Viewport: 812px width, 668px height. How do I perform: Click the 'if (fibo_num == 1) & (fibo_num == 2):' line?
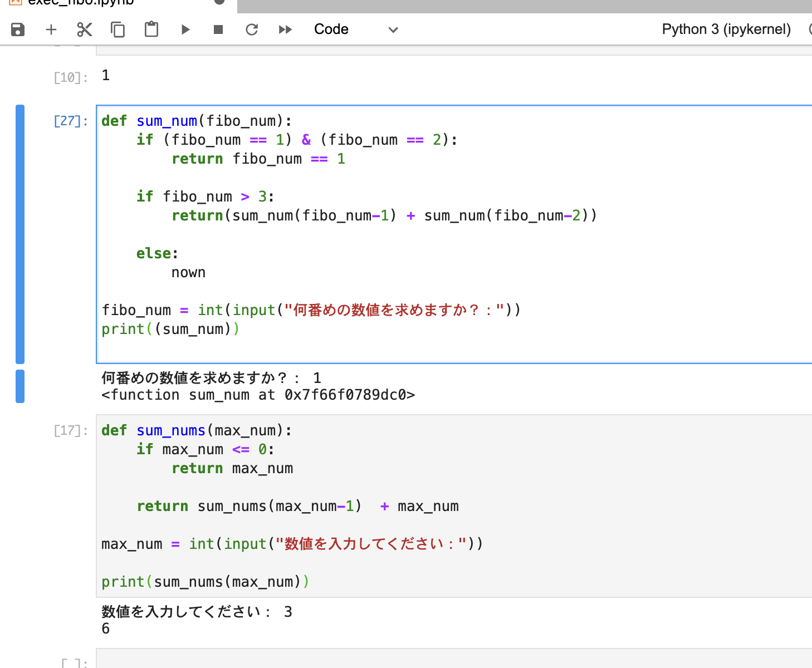[x=297, y=140]
